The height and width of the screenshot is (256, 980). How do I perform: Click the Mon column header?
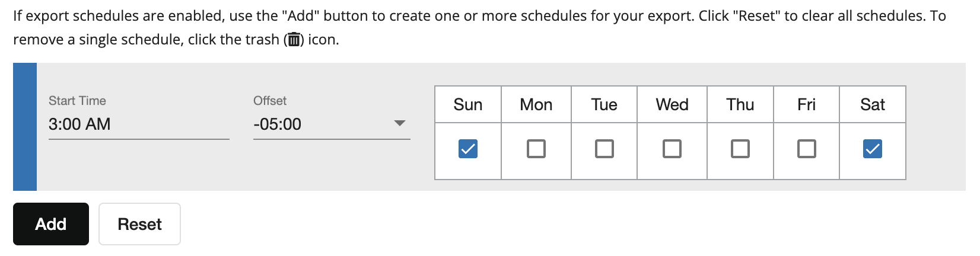[536, 105]
